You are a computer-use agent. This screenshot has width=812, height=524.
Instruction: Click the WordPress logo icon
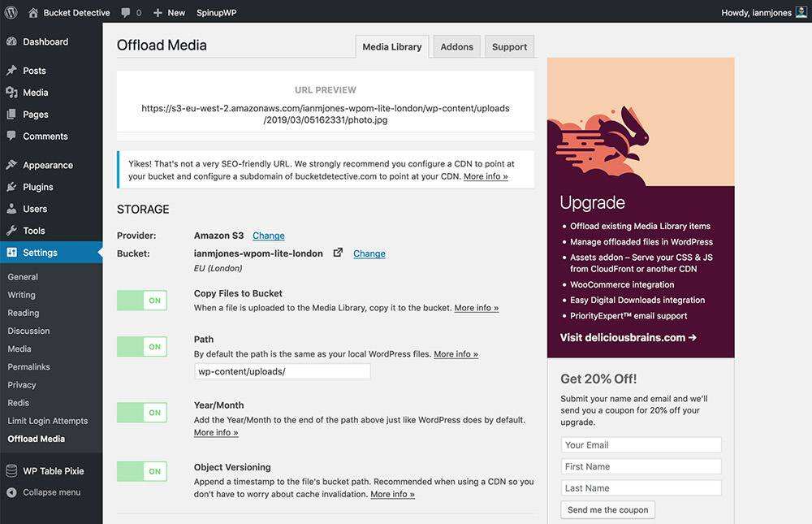coord(11,12)
